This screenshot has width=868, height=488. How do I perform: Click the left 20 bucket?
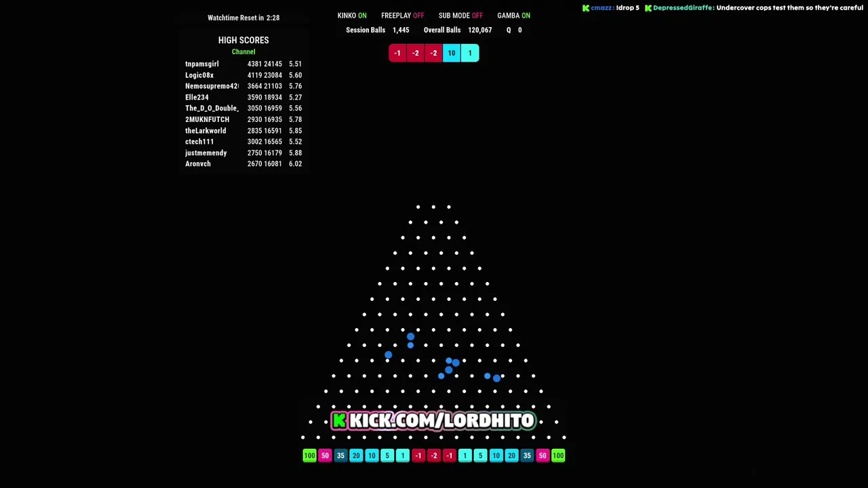point(356,455)
